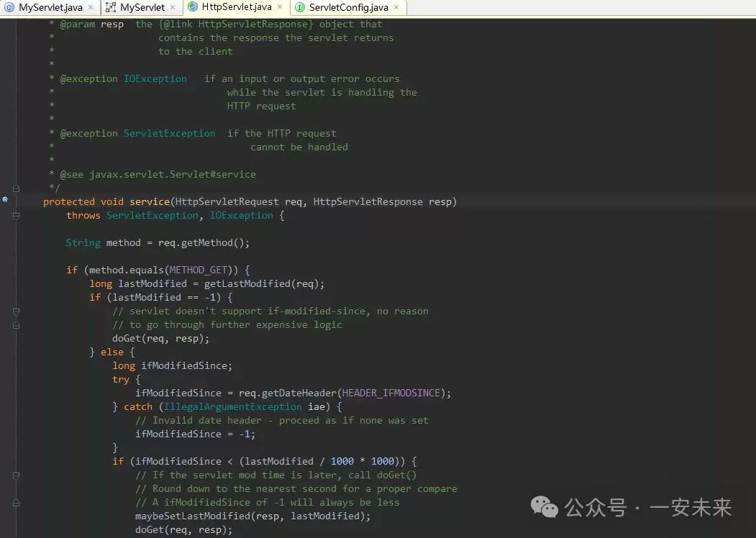Close the ServletConfig.java tab

pos(396,7)
